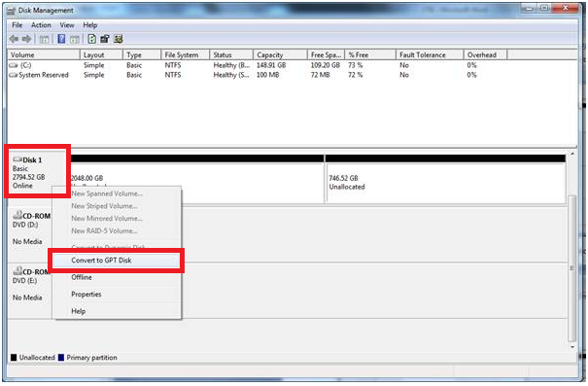Click the Forward arrow in the toolbar
This screenshot has height=386, width=588.
[x=26, y=39]
